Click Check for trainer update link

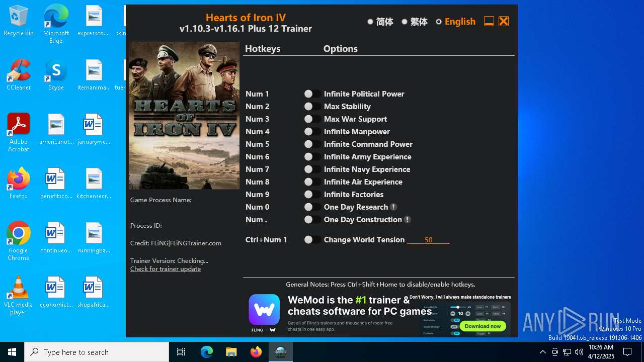(x=166, y=269)
